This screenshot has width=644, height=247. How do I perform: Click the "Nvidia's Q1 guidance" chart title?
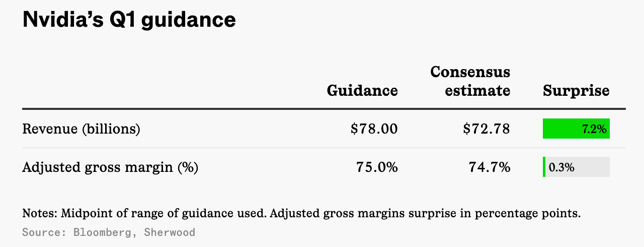click(x=129, y=20)
